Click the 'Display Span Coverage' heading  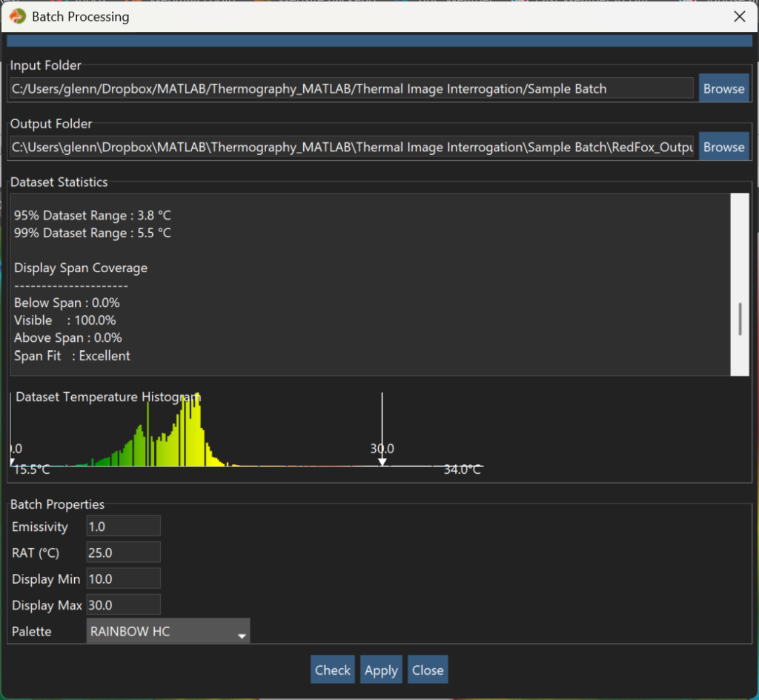81,268
